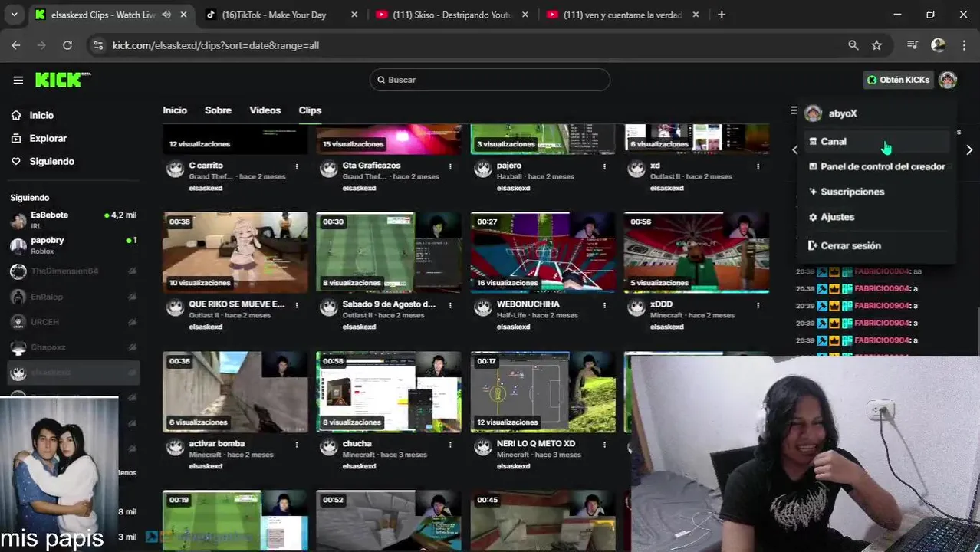The width and height of the screenshot is (980, 552).
Task: Reload the page with refresh icon
Action: 67,45
